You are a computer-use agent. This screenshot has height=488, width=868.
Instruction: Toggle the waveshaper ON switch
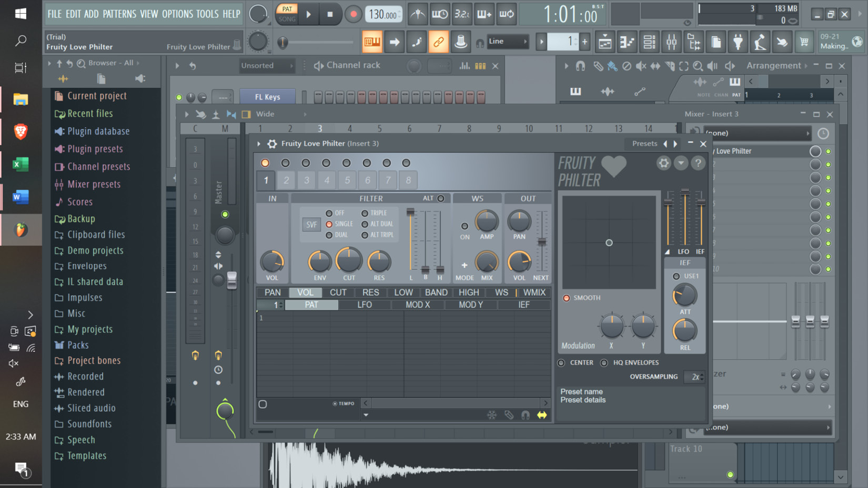(465, 226)
